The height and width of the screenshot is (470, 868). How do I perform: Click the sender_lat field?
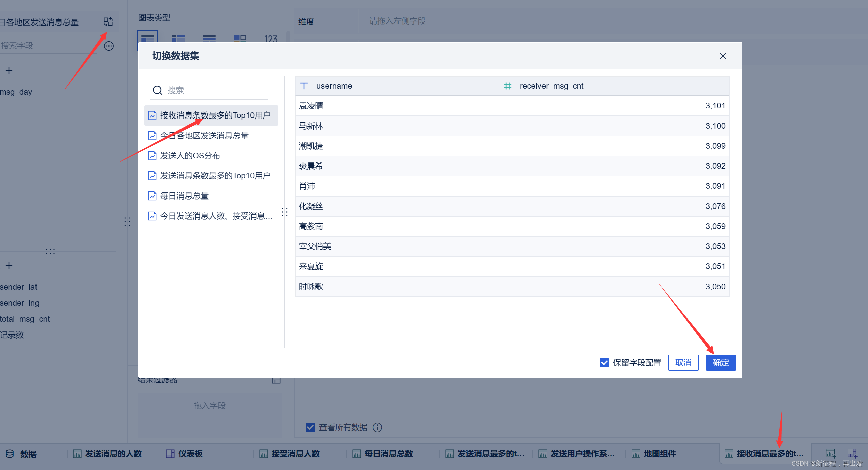19,287
